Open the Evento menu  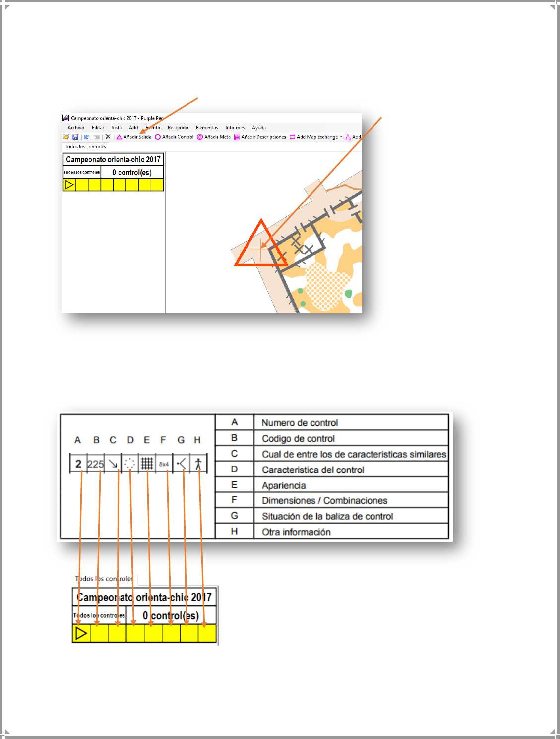pos(153,128)
